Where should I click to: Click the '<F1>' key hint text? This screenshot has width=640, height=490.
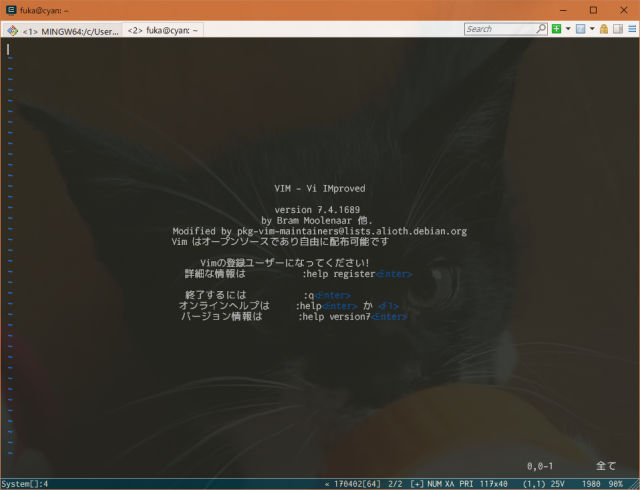point(388,305)
